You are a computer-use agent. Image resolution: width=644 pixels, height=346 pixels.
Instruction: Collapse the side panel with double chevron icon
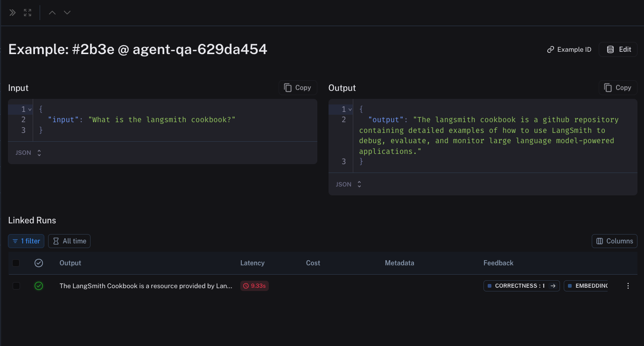click(13, 13)
